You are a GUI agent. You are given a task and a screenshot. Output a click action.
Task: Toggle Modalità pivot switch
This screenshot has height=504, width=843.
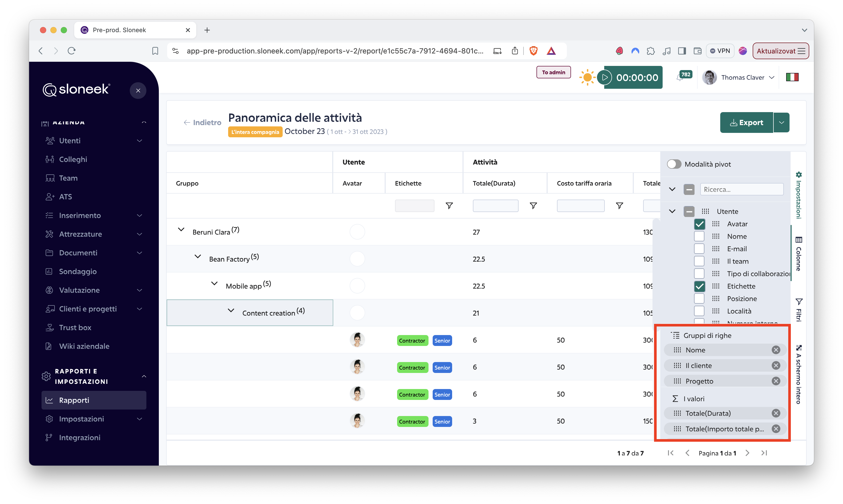674,164
